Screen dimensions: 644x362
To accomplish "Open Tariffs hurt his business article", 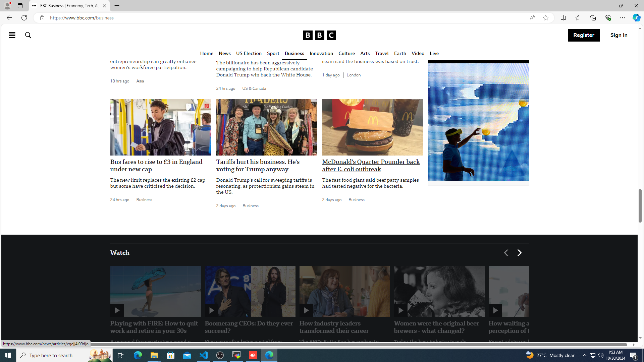I will 258,166.
